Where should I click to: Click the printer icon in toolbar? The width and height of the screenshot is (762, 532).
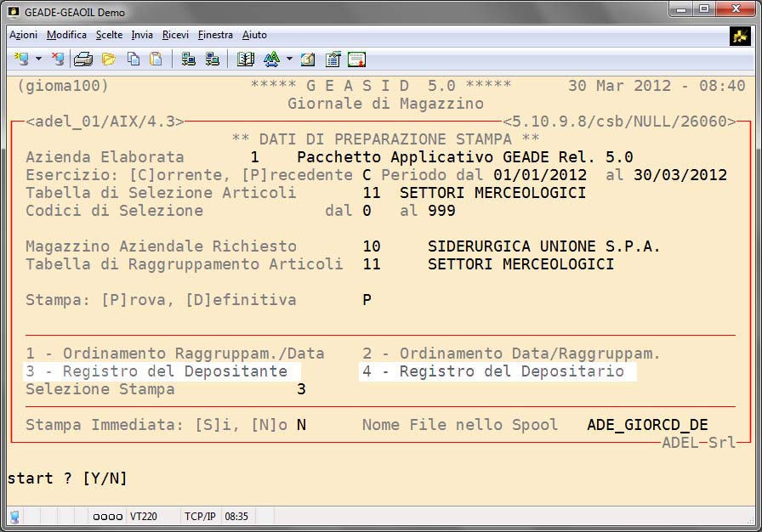pos(82,59)
